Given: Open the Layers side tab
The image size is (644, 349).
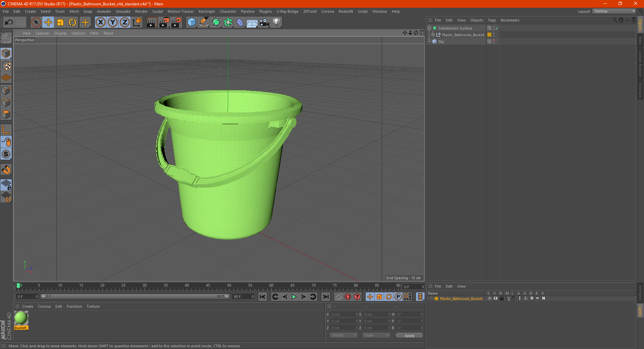Looking at the screenshot, I should (640, 311).
